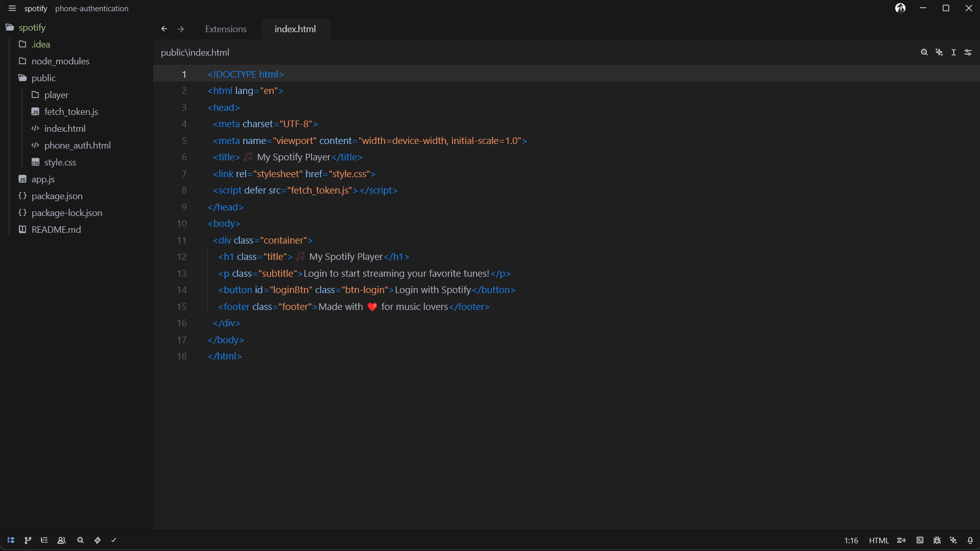The image size is (980, 551).
Task: Open the debugger bug icon in the status bar
Action: (937, 540)
